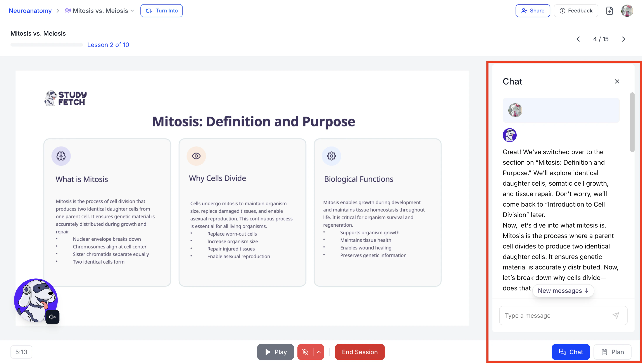This screenshot has width=642, height=364.
Task: Open the user profile avatar menu
Action: click(627, 11)
